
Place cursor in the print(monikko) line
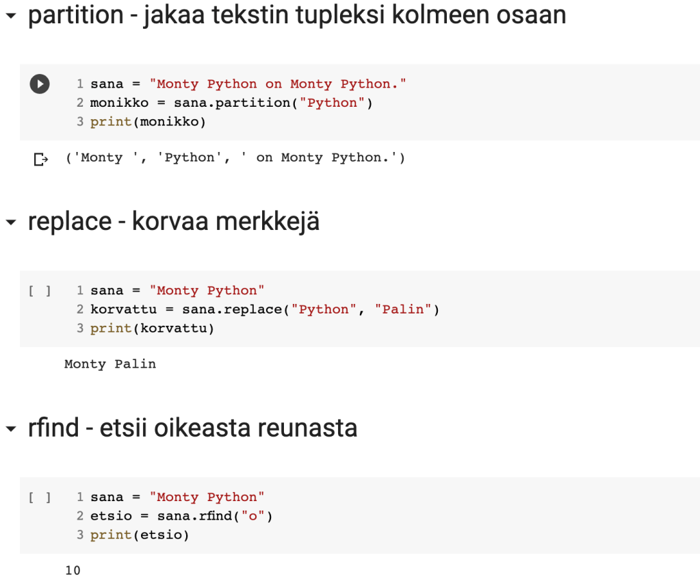[148, 122]
